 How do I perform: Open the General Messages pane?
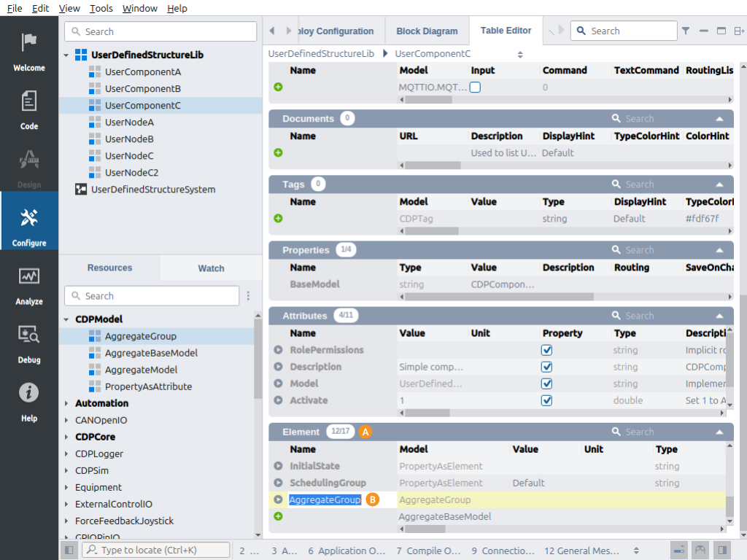581,551
